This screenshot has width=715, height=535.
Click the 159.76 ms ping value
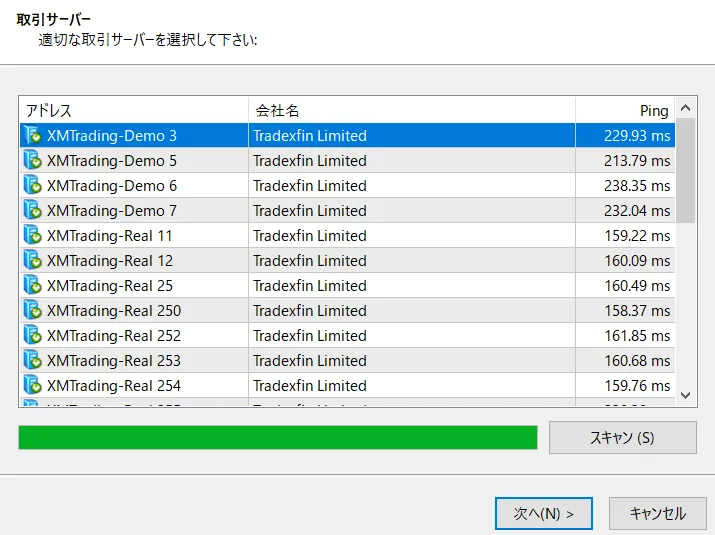[637, 386]
